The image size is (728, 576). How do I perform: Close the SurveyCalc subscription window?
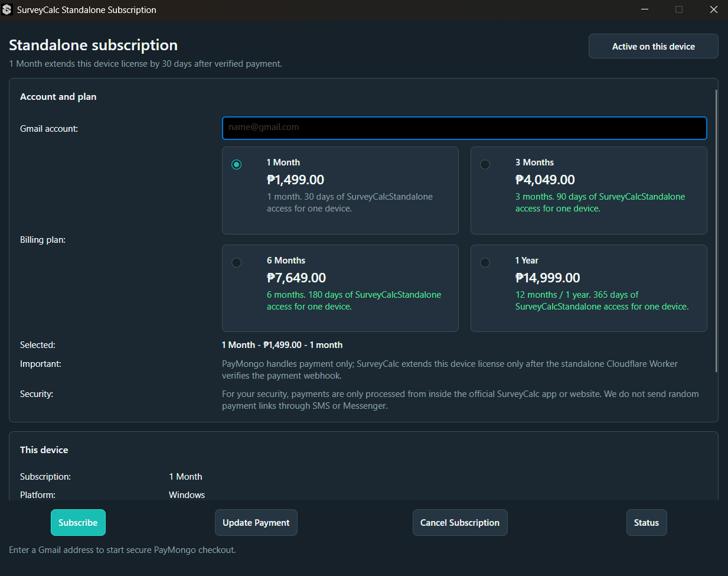tap(713, 9)
